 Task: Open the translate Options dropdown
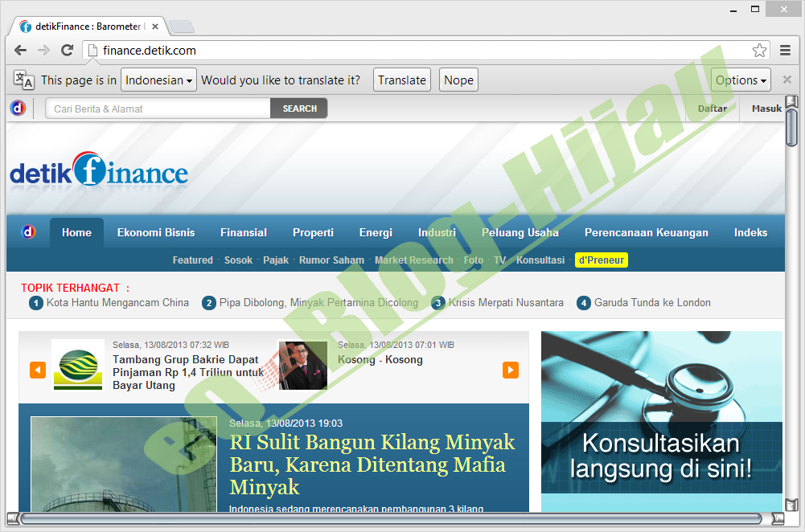(741, 80)
